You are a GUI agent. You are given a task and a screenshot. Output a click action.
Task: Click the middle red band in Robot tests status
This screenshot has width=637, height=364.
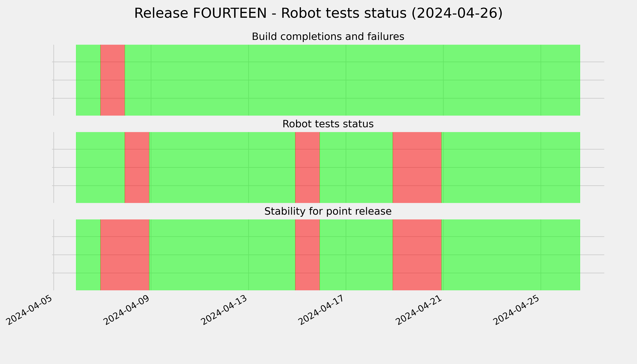(307, 167)
